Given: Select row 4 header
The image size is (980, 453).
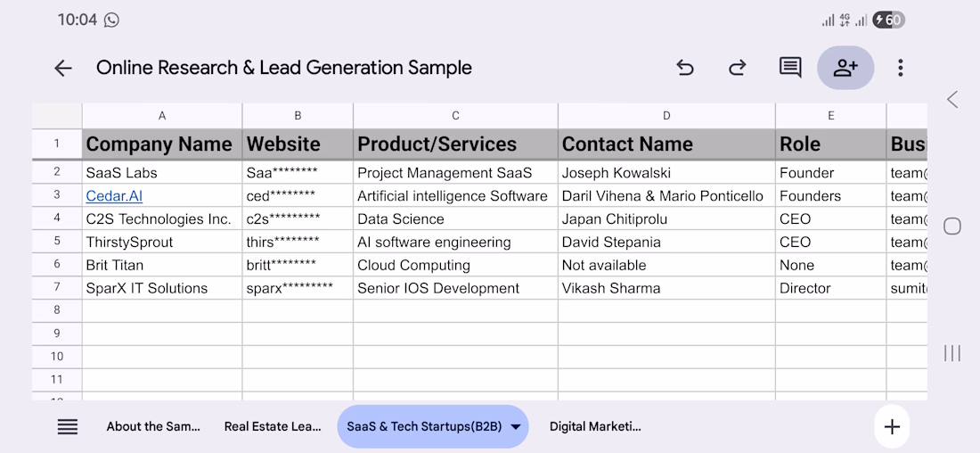Looking at the screenshot, I should tap(57, 218).
